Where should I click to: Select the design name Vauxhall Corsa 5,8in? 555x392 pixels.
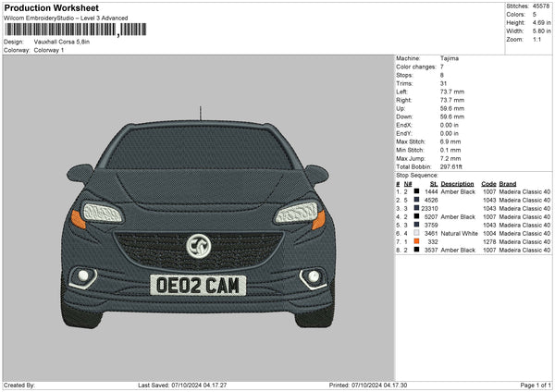click(x=62, y=42)
